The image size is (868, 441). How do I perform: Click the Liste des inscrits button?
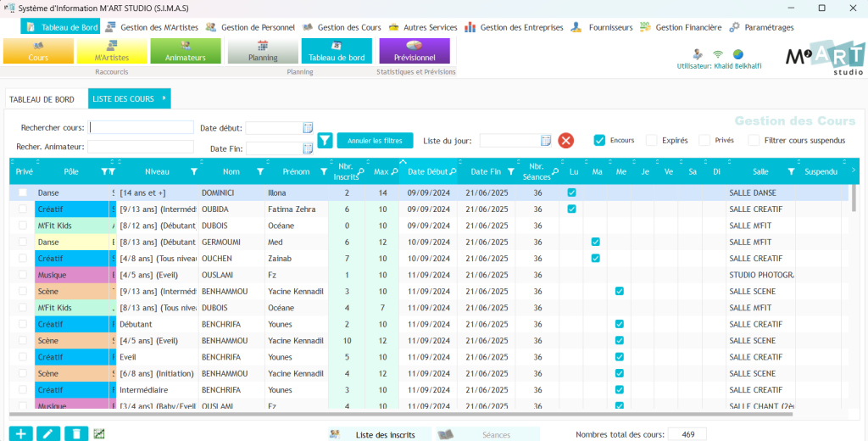pyautogui.click(x=379, y=435)
